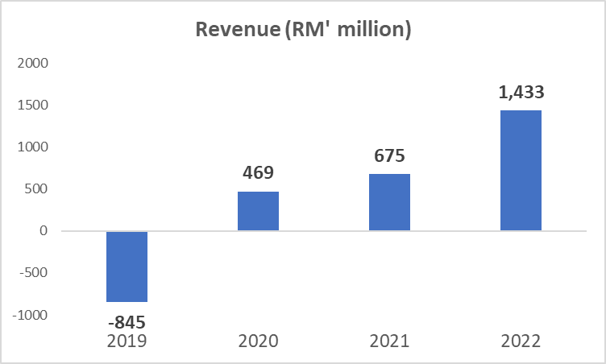Click the -845 data label

[127, 323]
